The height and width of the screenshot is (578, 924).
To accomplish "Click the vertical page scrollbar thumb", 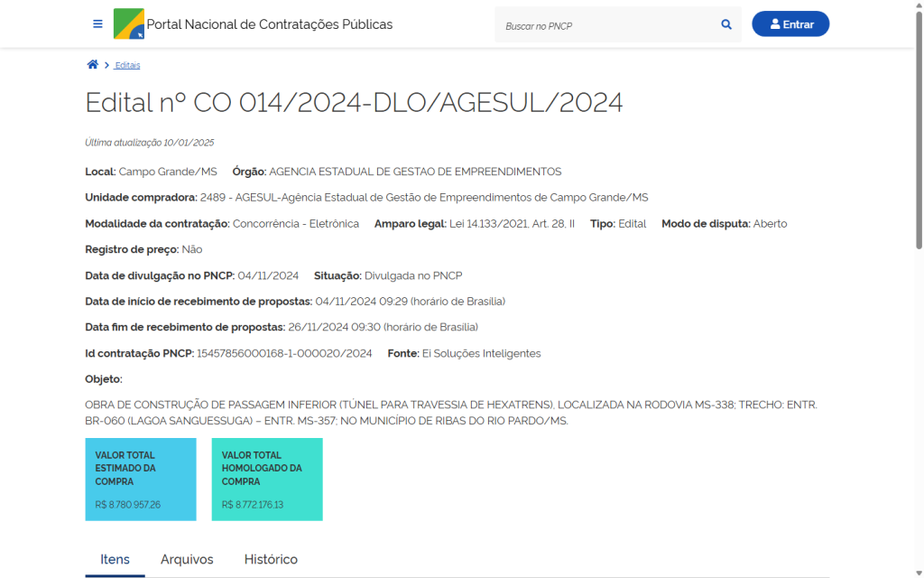I will (x=919, y=126).
